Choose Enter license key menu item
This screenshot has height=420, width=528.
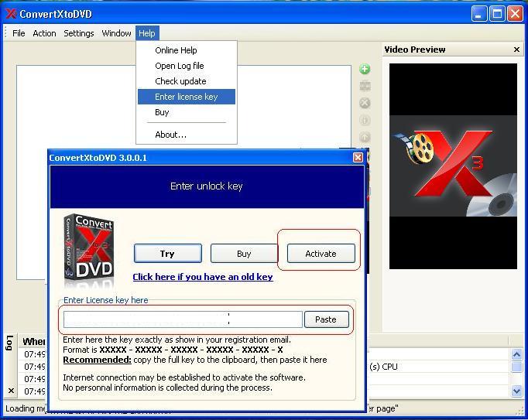pos(187,97)
